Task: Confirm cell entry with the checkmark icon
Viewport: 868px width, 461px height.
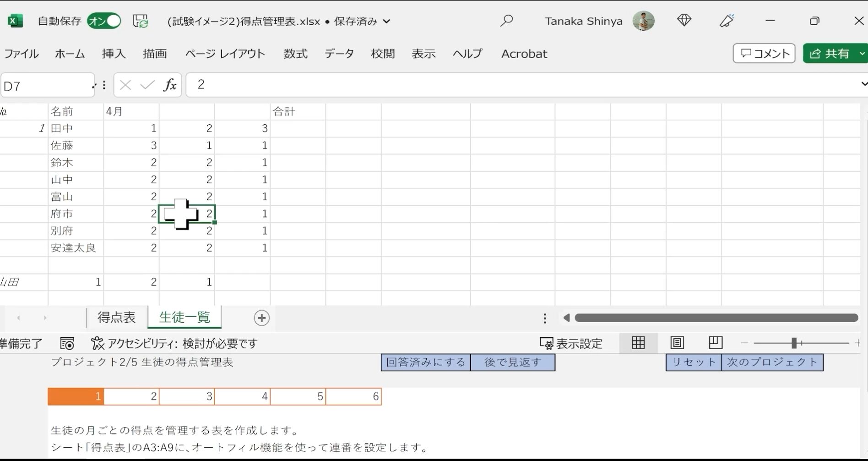Action: coord(147,85)
